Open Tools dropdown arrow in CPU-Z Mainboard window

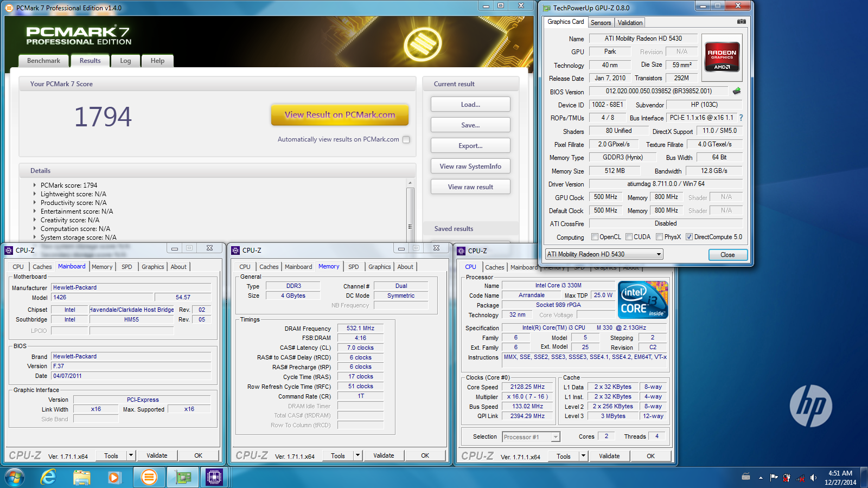(x=131, y=455)
